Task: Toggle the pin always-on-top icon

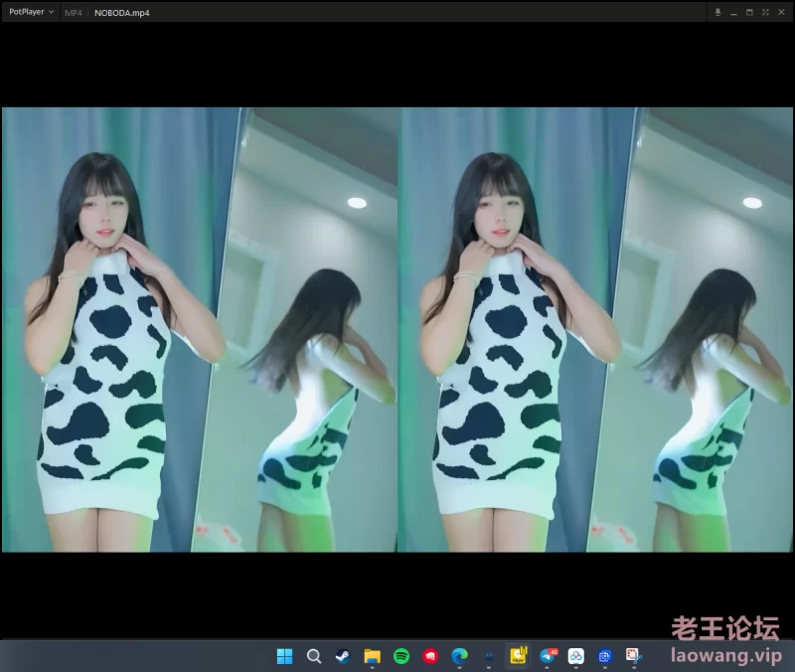Action: [x=717, y=12]
